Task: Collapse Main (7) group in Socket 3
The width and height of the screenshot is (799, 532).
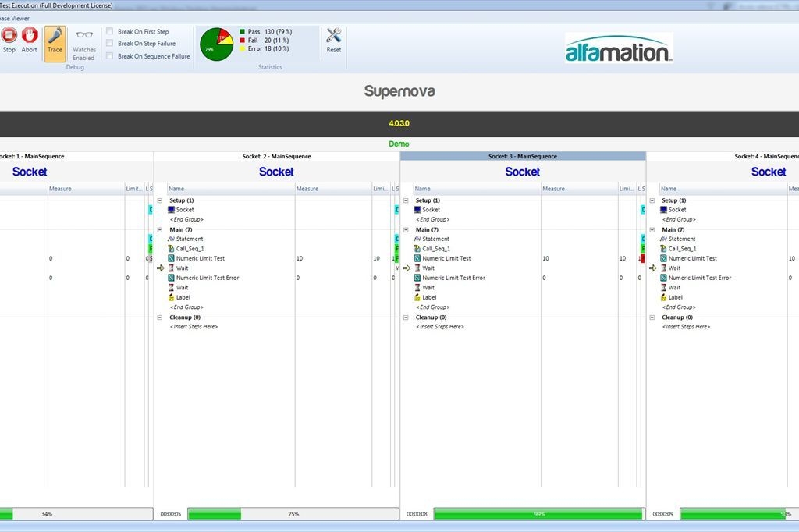Action: tap(406, 230)
